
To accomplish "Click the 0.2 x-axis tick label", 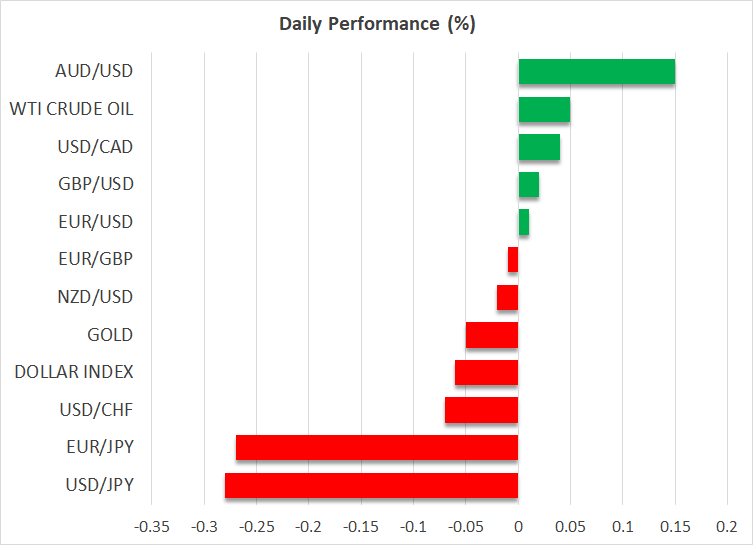I will click(727, 524).
